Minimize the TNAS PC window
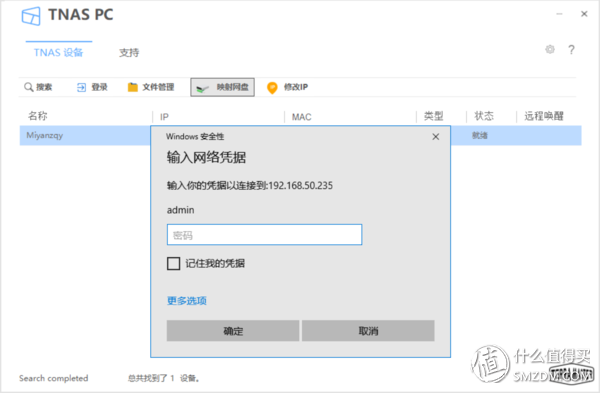This screenshot has height=393, width=600. [559, 14]
